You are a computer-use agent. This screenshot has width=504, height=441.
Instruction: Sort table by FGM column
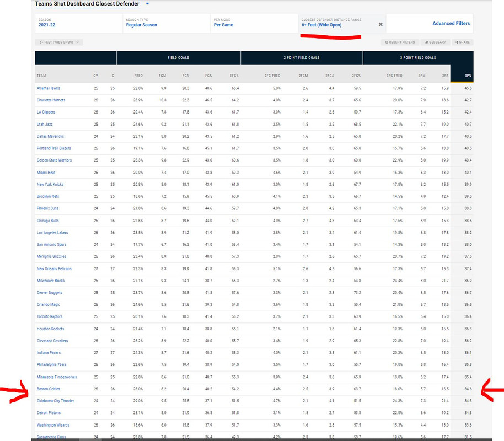click(162, 76)
